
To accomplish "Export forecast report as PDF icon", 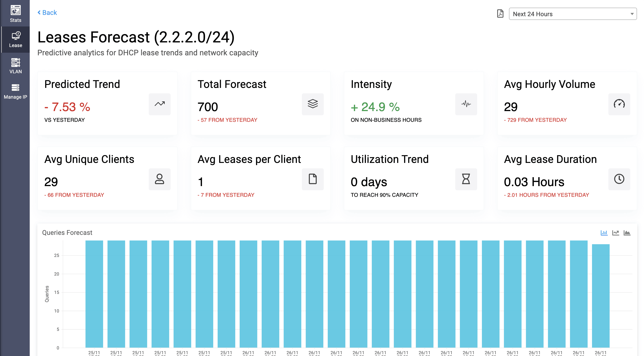I will (x=500, y=14).
